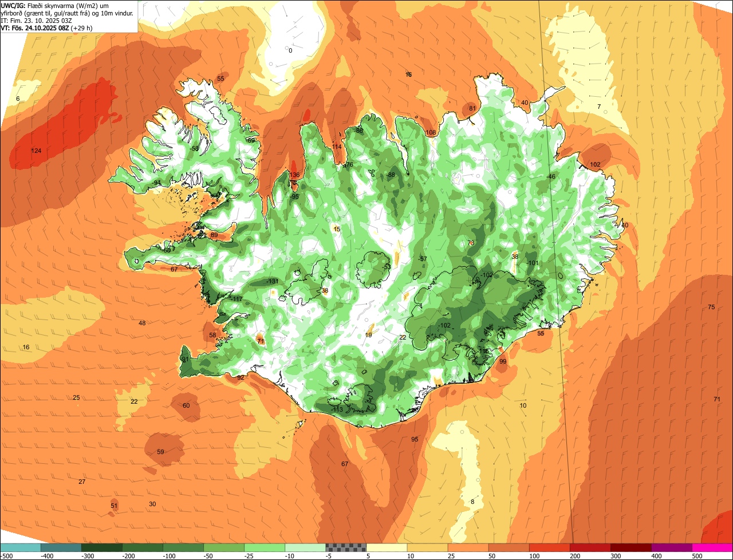Click the map value '89'

(x=214, y=235)
